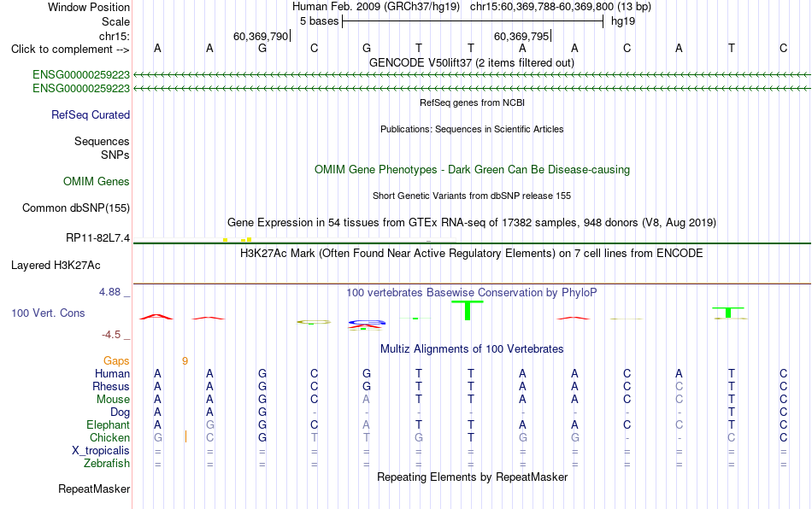Screen dimensions: 812x509
Task: Click the PhyloP Basewise Conservation title
Action: pyautogui.click(x=472, y=292)
